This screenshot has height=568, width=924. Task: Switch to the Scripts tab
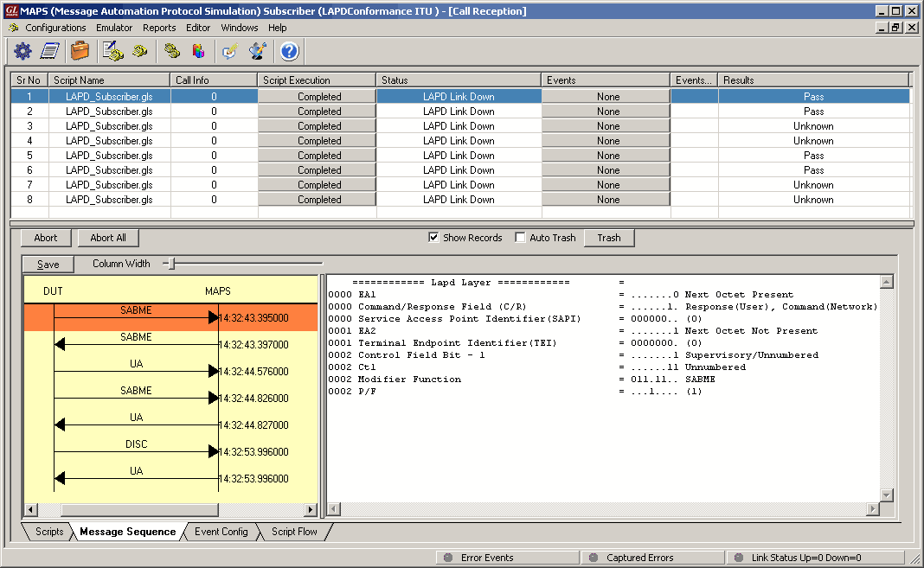49,532
